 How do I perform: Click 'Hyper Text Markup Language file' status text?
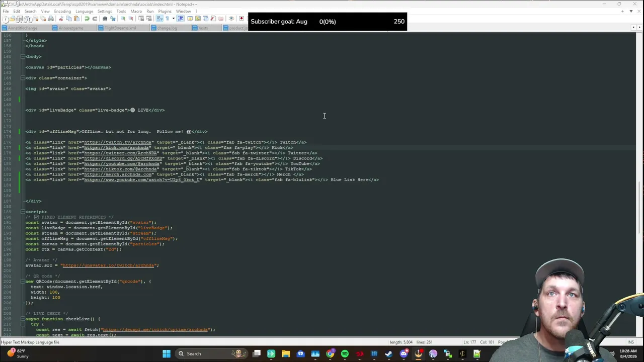tap(30, 342)
